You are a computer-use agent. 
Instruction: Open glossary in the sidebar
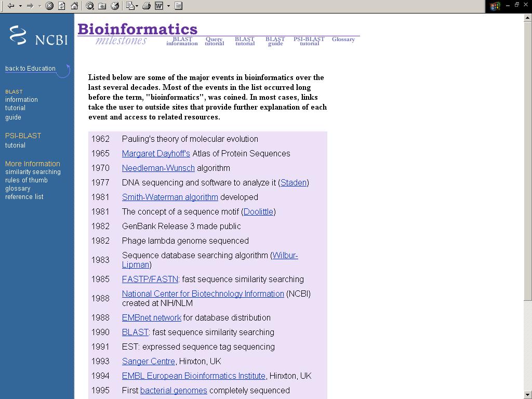point(18,189)
